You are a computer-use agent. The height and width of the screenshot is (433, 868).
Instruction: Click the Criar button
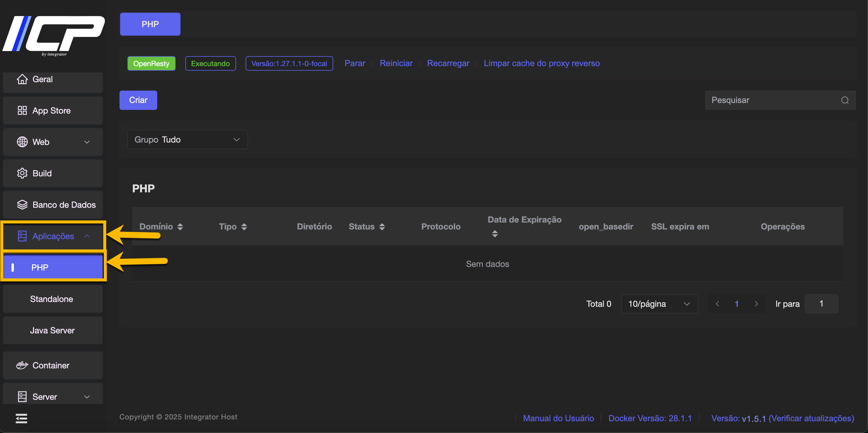(x=138, y=100)
